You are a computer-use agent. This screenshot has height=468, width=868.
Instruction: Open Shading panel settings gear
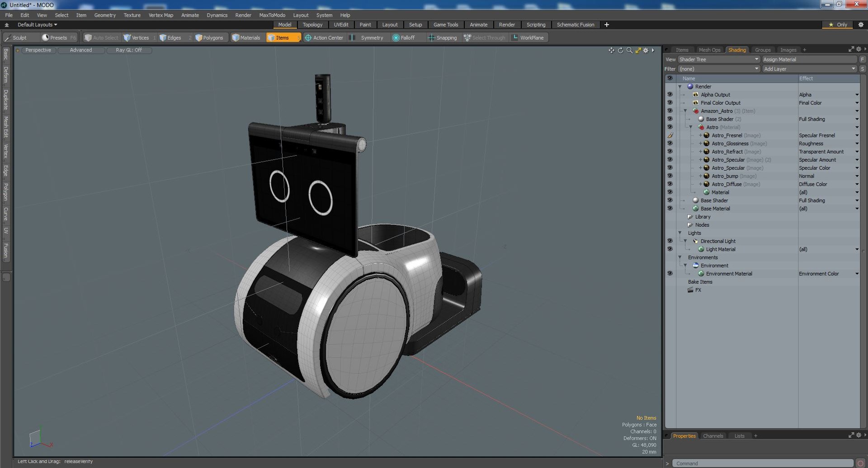[x=859, y=49]
